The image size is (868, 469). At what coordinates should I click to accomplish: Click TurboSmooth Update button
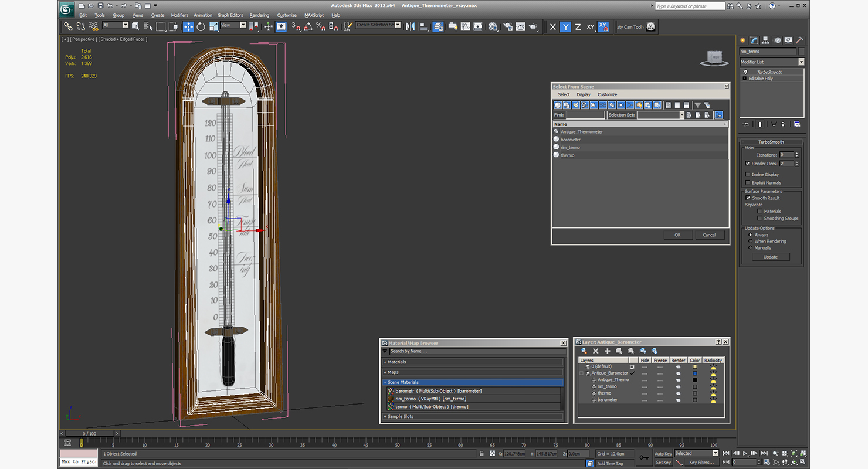pos(771,257)
